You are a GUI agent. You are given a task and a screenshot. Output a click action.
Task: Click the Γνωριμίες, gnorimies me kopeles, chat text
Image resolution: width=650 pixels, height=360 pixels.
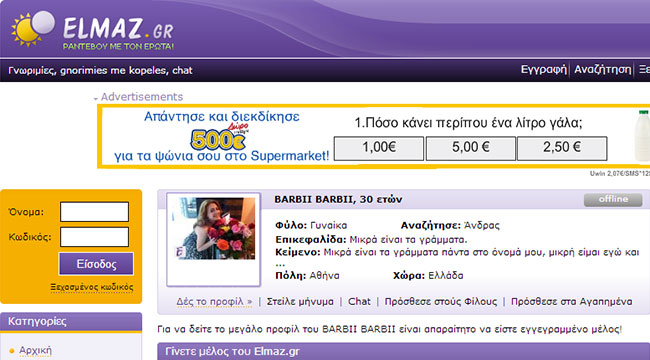(x=100, y=71)
